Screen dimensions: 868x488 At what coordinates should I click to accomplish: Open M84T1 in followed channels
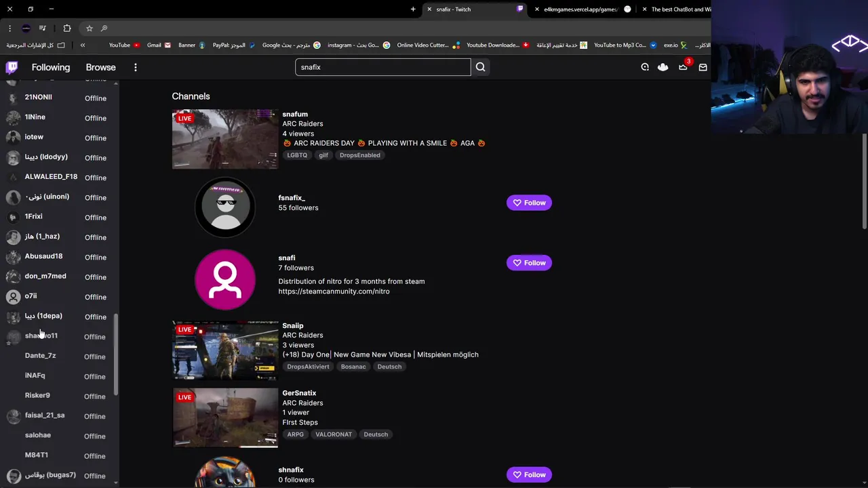point(59,455)
